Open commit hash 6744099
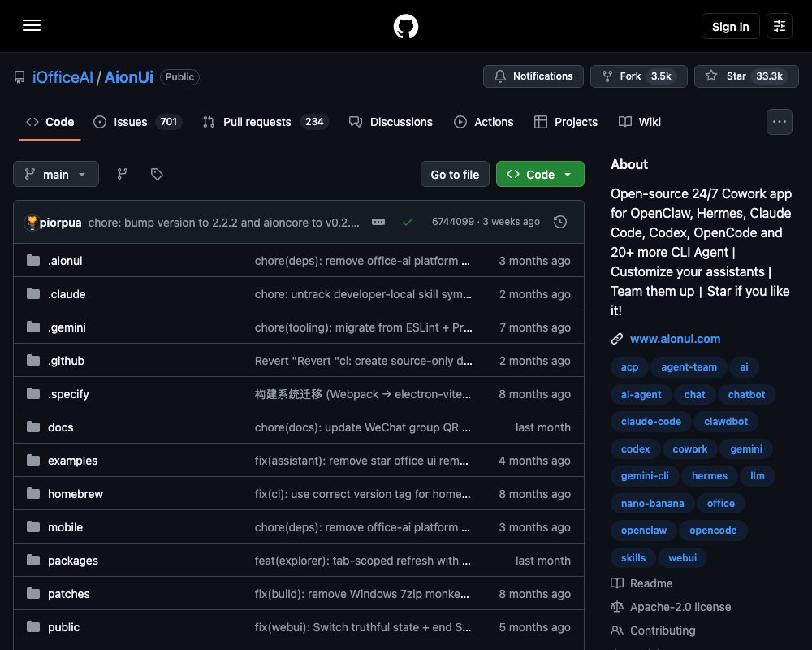Image resolution: width=812 pixels, height=650 pixels. click(x=452, y=222)
